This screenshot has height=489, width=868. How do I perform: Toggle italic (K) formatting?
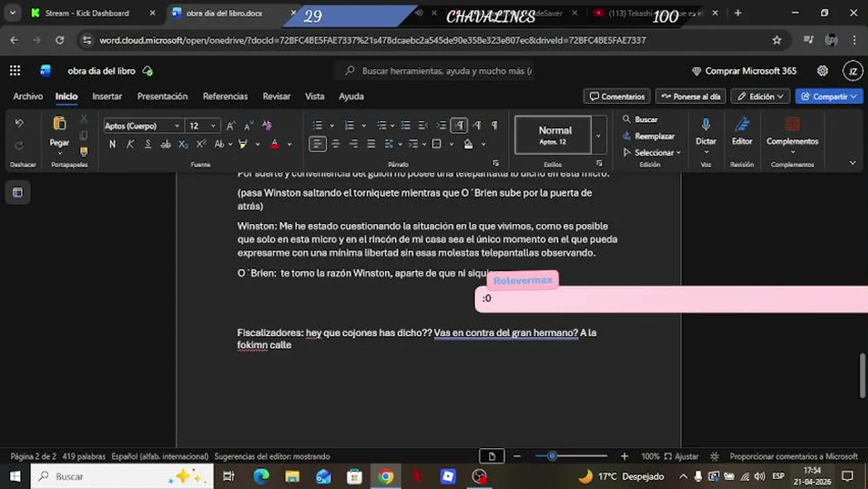[130, 144]
